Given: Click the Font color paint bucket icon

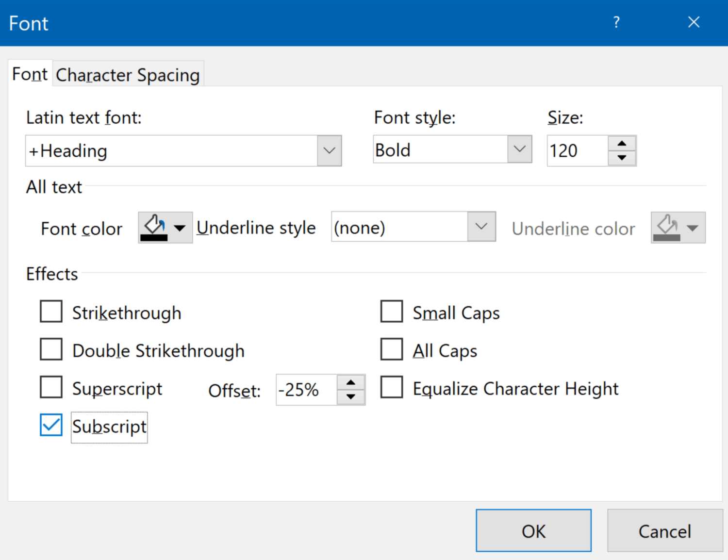Looking at the screenshot, I should (x=154, y=228).
